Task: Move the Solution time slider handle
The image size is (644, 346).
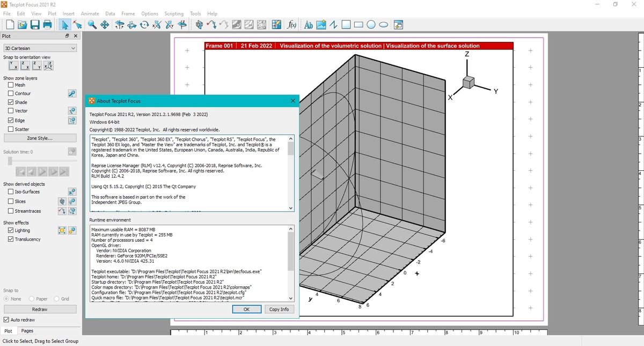Action: [10, 160]
